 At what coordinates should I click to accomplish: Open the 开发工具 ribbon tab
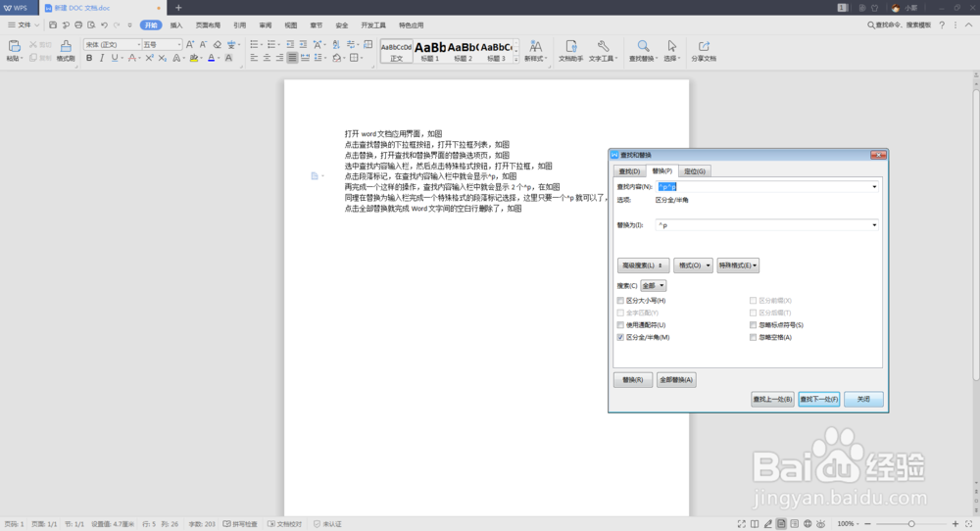pyautogui.click(x=373, y=25)
